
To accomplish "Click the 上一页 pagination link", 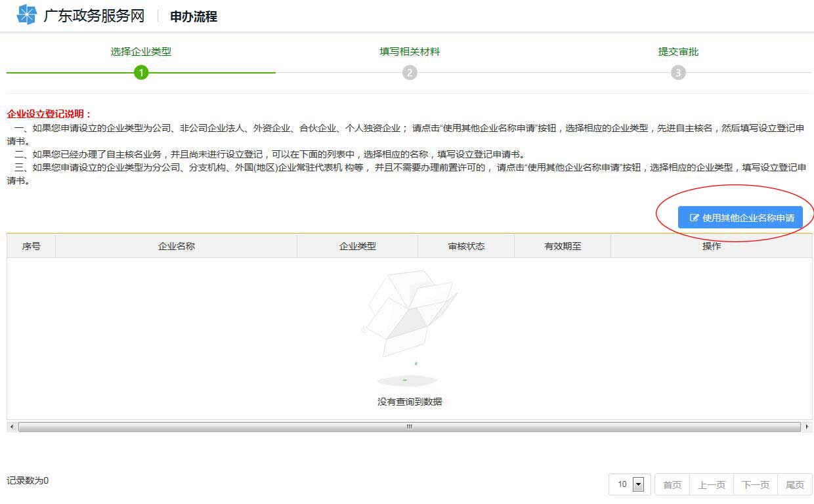I will pyautogui.click(x=712, y=484).
